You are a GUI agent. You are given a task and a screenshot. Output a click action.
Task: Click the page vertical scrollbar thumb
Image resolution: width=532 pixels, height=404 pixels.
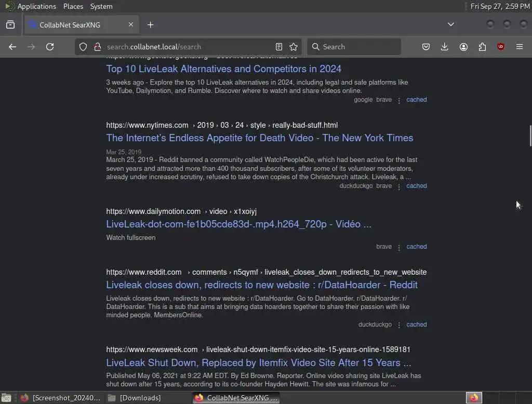click(530, 136)
